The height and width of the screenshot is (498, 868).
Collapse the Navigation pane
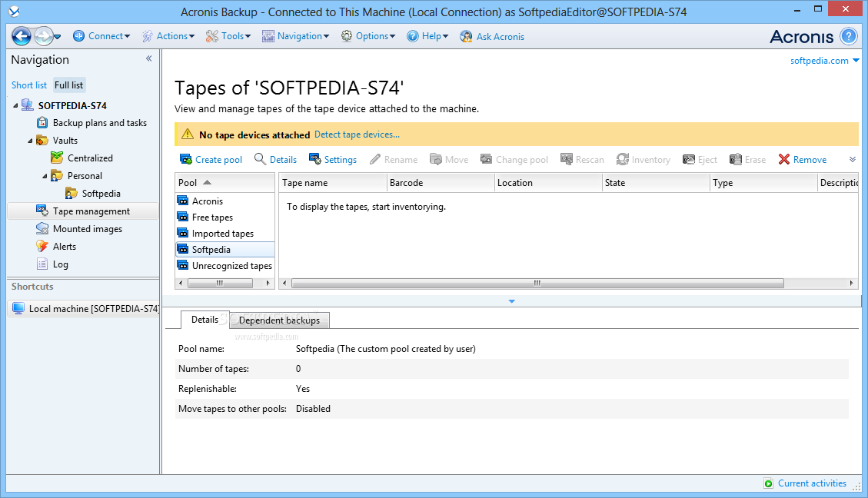click(x=149, y=58)
